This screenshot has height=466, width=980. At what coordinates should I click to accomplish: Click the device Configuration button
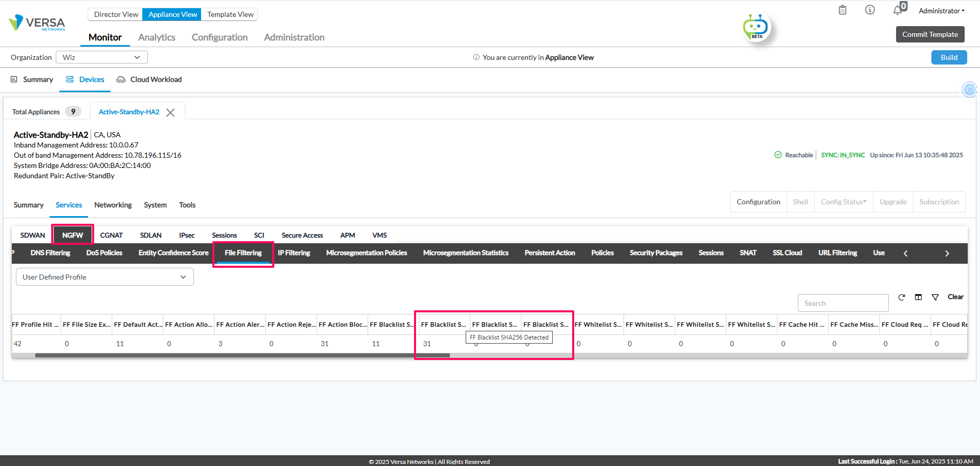758,202
